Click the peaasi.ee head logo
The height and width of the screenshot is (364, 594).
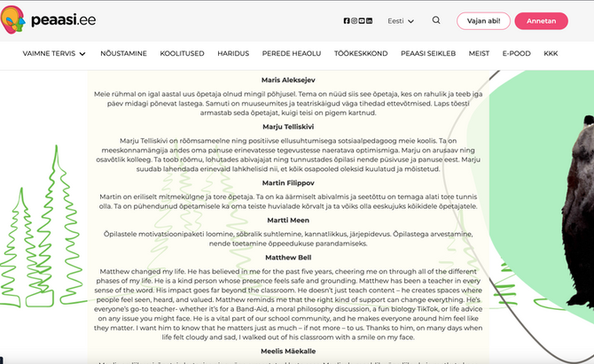(x=13, y=19)
